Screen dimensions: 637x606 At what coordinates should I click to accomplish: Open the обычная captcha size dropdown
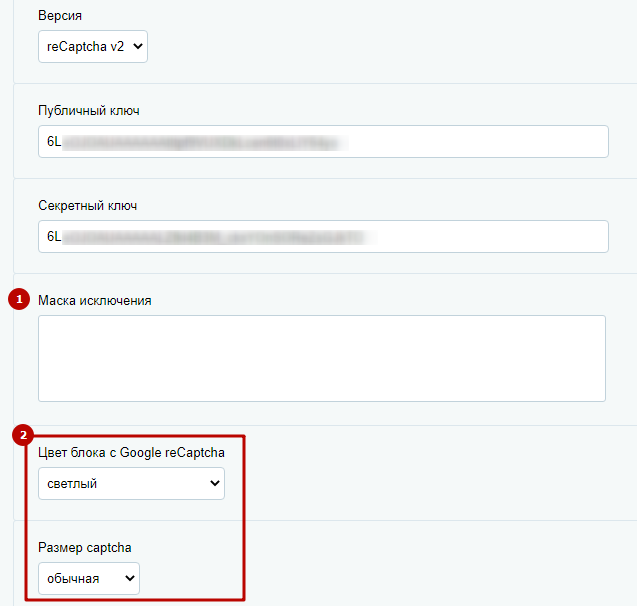89,578
